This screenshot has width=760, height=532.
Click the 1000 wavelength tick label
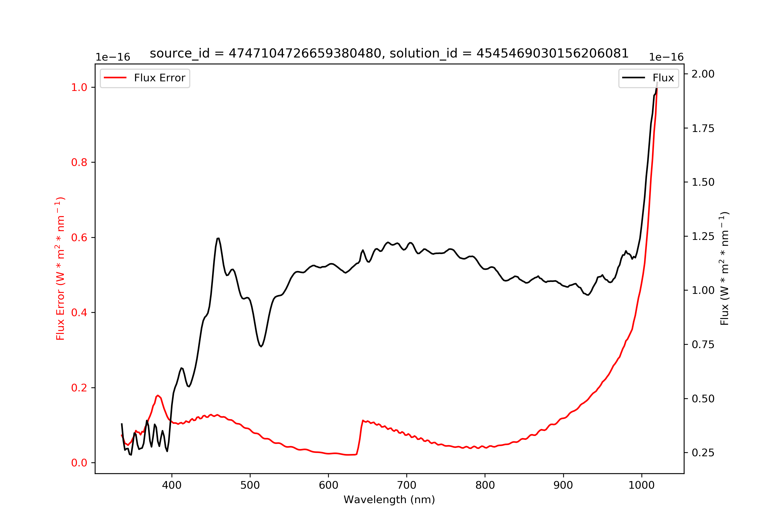[641, 485]
